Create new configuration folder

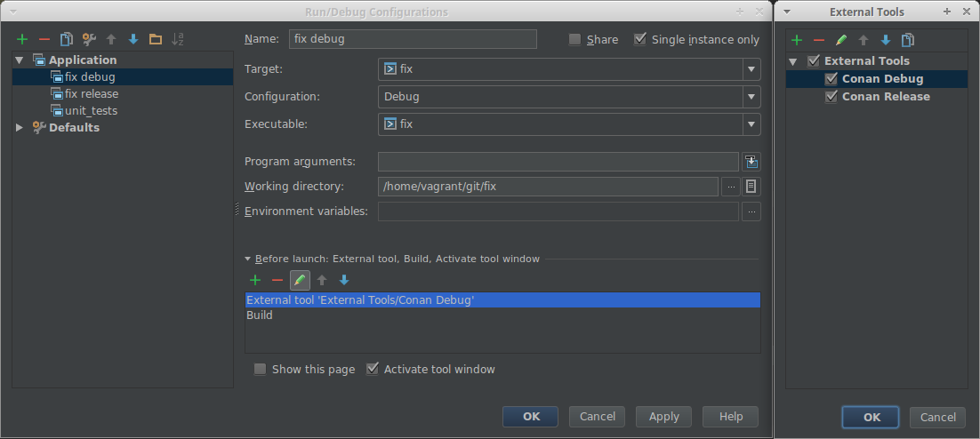pos(156,39)
